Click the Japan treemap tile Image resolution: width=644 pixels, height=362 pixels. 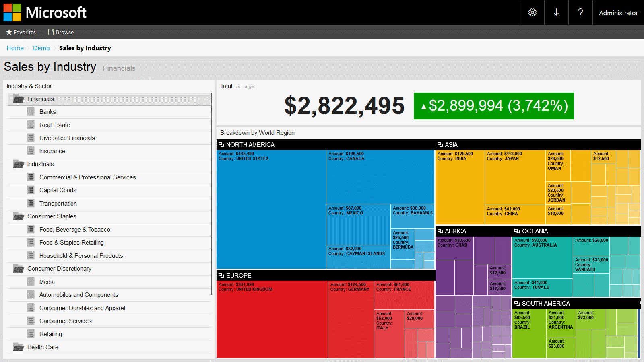[515, 177]
